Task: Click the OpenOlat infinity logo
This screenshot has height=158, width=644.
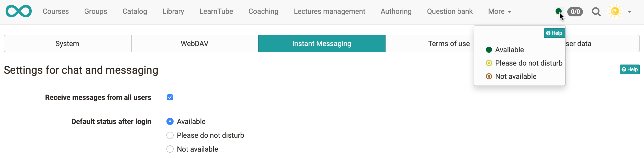Action: tap(19, 11)
